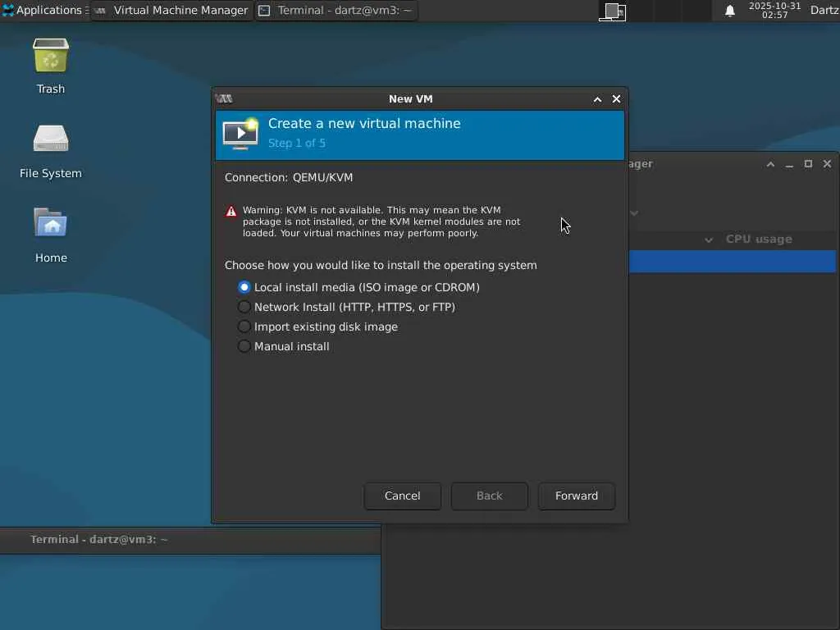Click the red KVM warning icon
Viewport: 840px width, 630px height.
click(x=231, y=211)
